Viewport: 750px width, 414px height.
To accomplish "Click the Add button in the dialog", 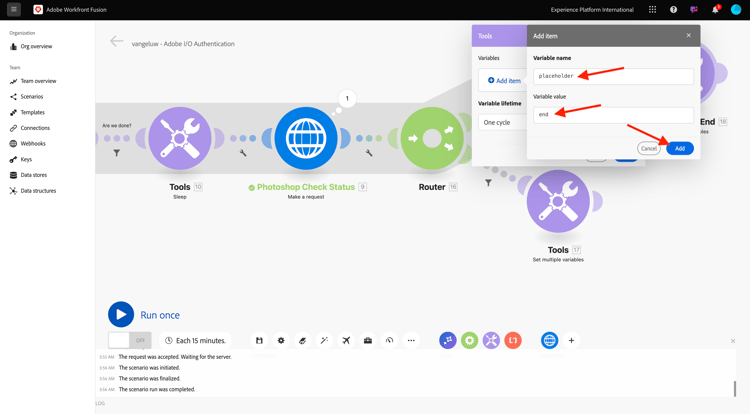I will click(680, 148).
